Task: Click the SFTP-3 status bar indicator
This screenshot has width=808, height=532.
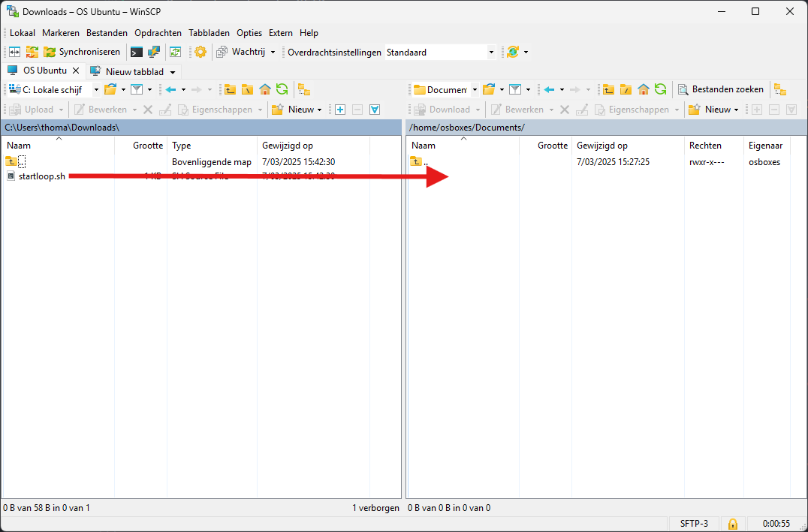Action: pos(693,523)
